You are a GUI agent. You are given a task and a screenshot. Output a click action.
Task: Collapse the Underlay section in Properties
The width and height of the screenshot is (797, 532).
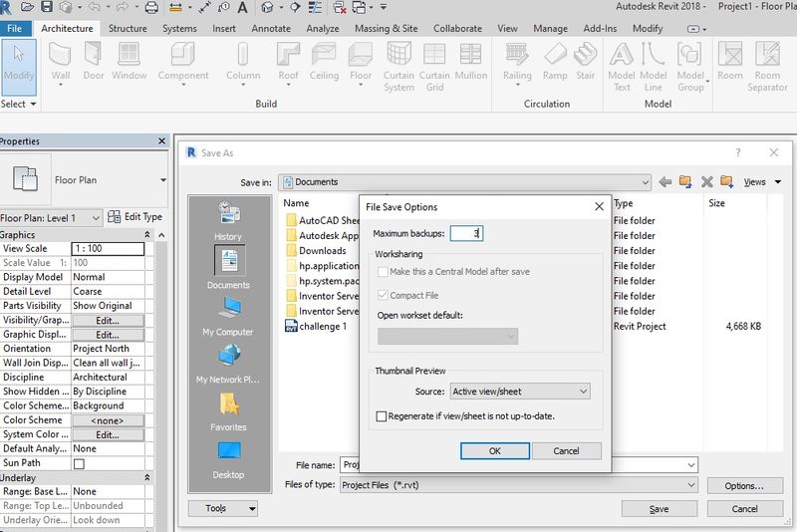click(x=146, y=477)
